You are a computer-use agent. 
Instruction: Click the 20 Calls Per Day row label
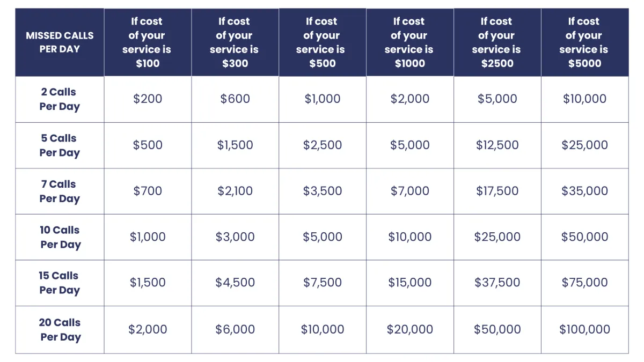pyautogui.click(x=60, y=330)
